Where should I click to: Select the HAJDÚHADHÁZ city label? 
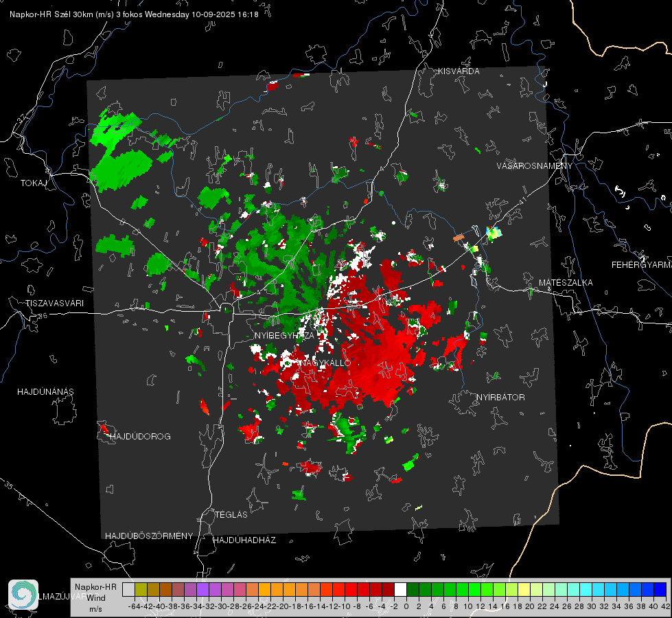[x=245, y=540]
